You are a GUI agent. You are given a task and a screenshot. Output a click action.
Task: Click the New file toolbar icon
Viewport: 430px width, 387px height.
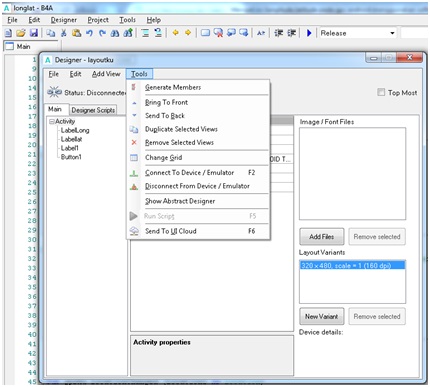coord(9,33)
